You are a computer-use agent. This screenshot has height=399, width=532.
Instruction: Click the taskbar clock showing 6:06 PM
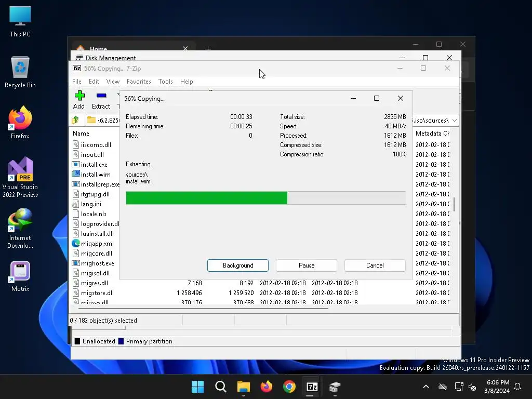tap(497, 387)
